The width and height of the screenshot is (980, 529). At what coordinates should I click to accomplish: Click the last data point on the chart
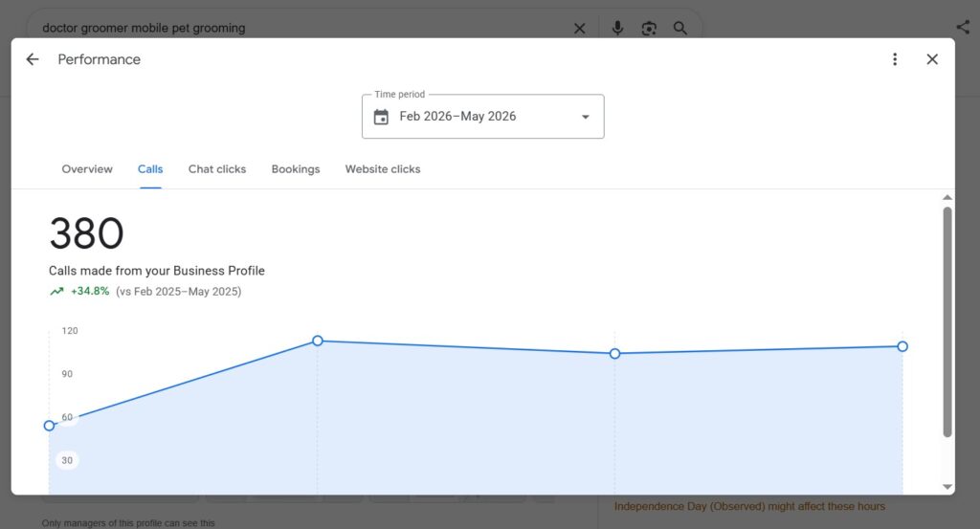[x=902, y=346]
